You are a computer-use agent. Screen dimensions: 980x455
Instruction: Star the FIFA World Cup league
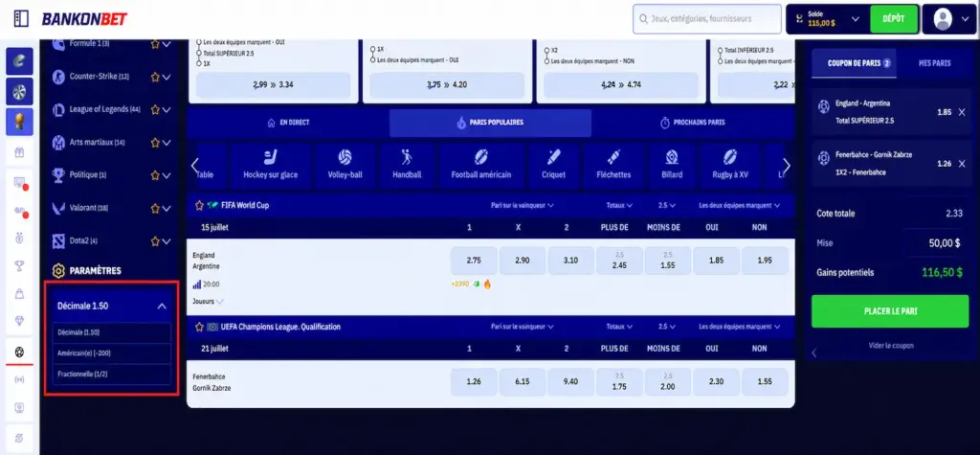pos(199,205)
